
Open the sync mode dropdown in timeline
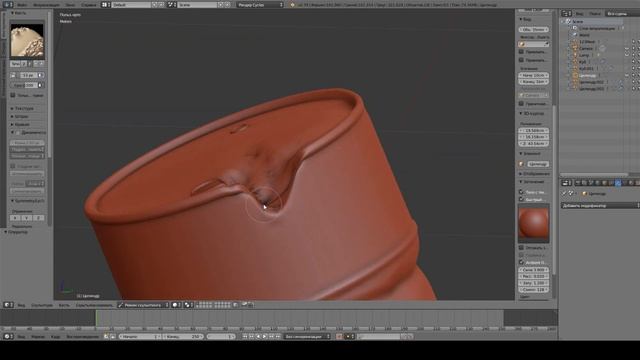pos(307,337)
